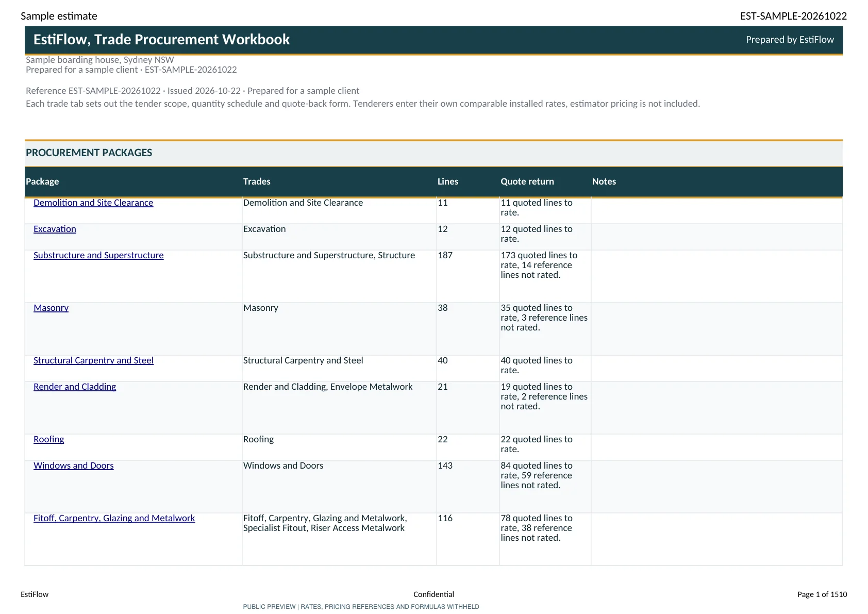The image size is (868, 614).
Task: Select '19 quoted lines to rate' cell
Action: (x=545, y=408)
